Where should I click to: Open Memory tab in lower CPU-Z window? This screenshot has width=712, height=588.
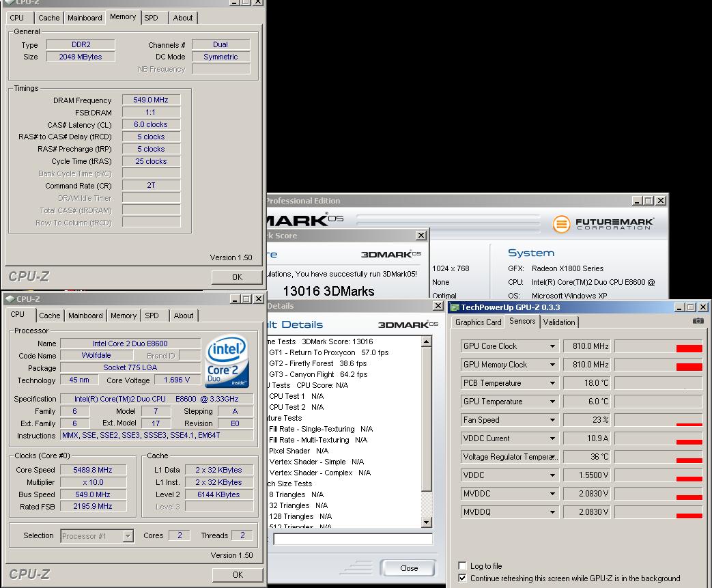pyautogui.click(x=124, y=316)
